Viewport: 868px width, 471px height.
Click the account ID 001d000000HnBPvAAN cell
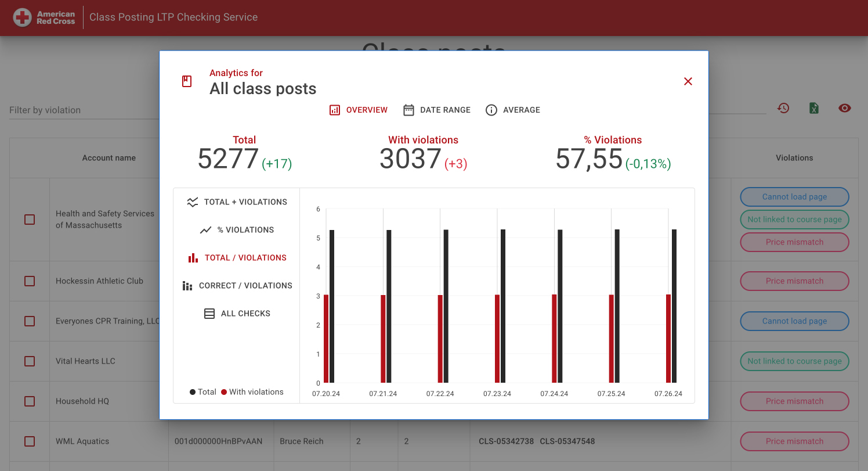pos(218,441)
